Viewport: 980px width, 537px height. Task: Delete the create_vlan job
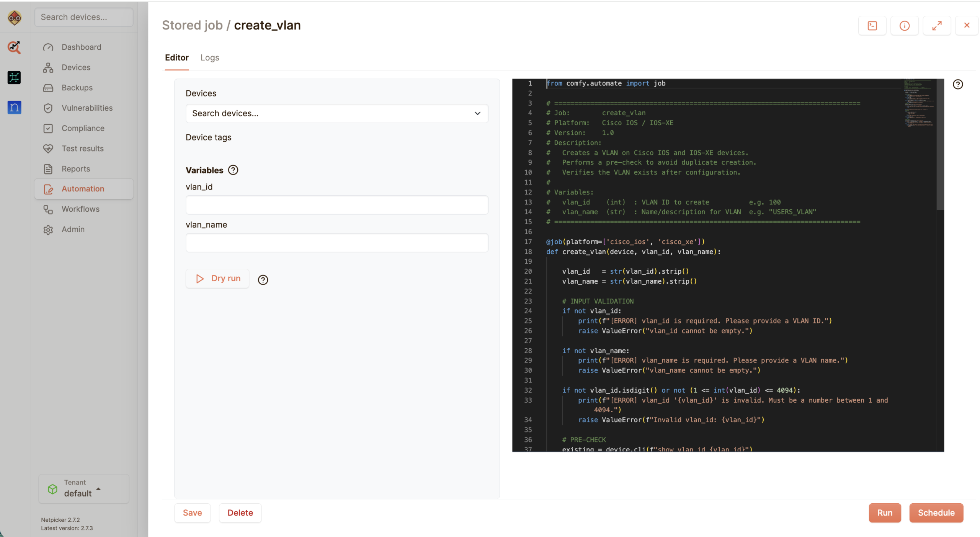click(240, 513)
